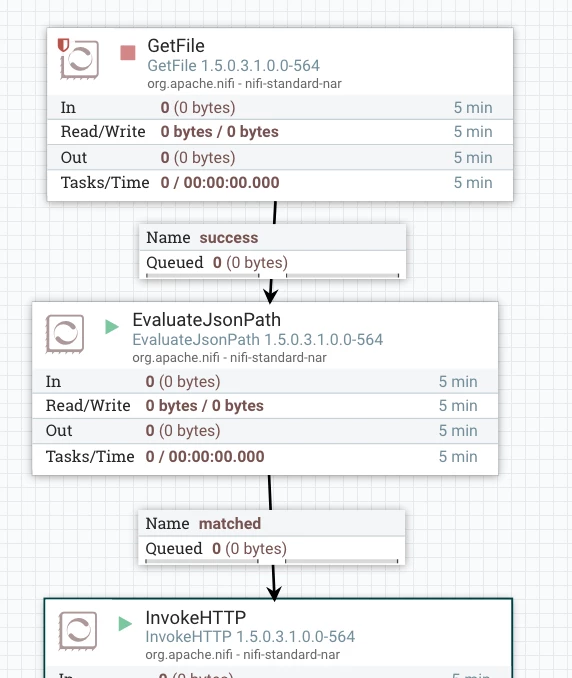Click the 'GetFile 1.5.0.3.1.0.0-564' version text
The height and width of the screenshot is (678, 572).
coord(233,66)
